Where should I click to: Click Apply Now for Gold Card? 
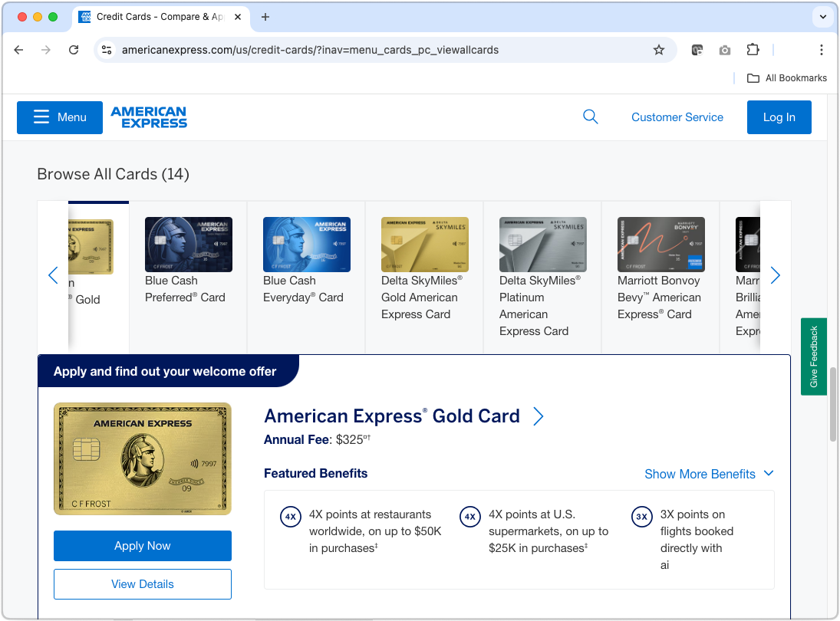coord(143,546)
